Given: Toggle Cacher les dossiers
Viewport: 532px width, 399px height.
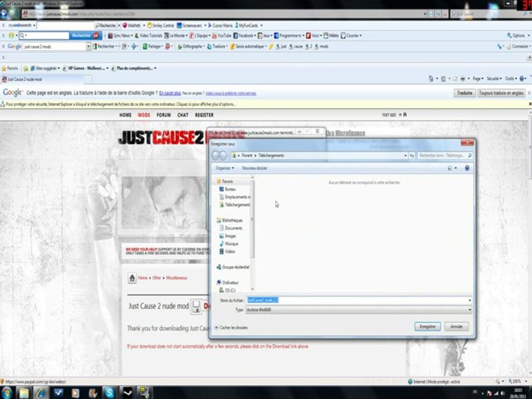Looking at the screenshot, I should click(231, 328).
